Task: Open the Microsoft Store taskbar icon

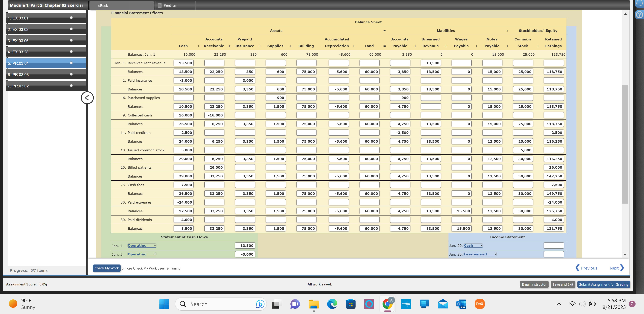Action: pyautogui.click(x=351, y=304)
